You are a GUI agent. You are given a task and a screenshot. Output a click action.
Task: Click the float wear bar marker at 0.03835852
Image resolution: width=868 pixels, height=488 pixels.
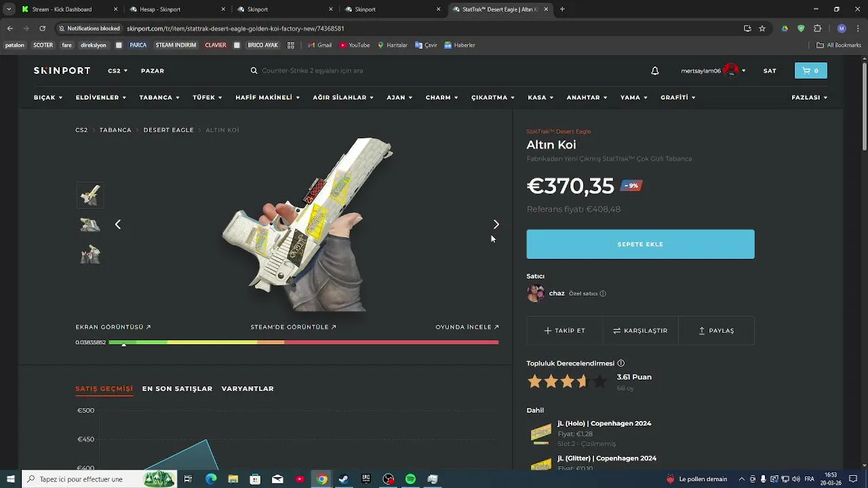123,344
